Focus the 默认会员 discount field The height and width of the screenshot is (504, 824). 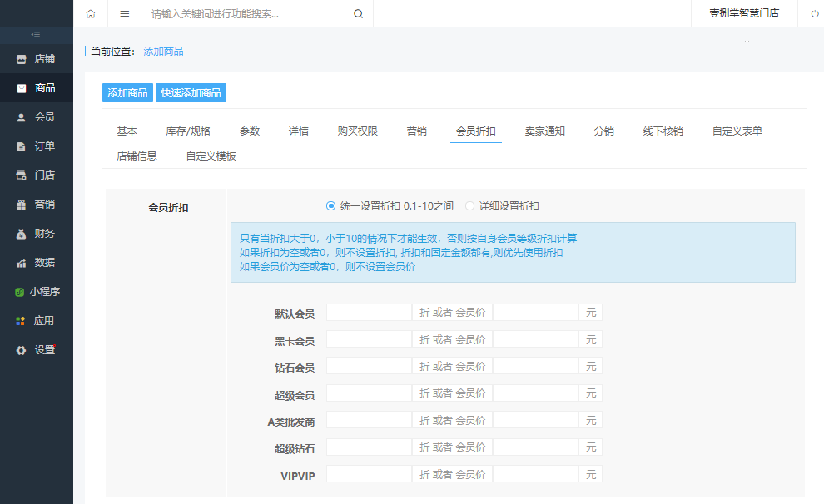pyautogui.click(x=369, y=313)
